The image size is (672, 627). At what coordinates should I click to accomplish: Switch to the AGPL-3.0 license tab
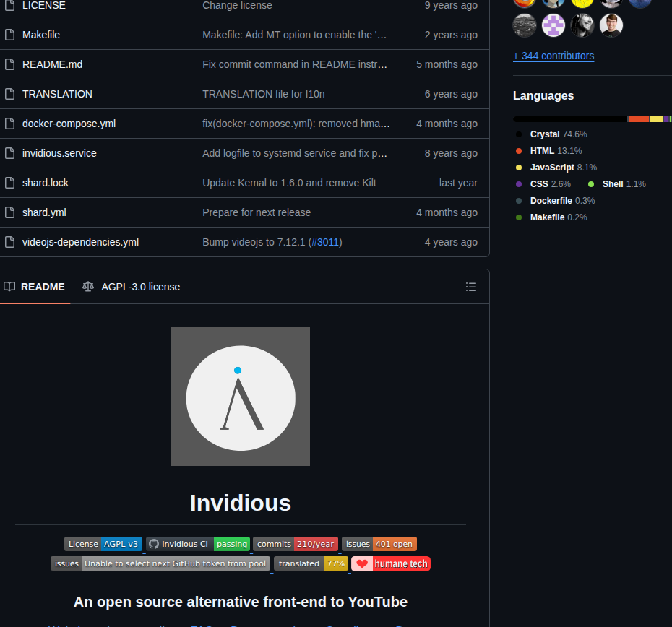click(x=131, y=287)
